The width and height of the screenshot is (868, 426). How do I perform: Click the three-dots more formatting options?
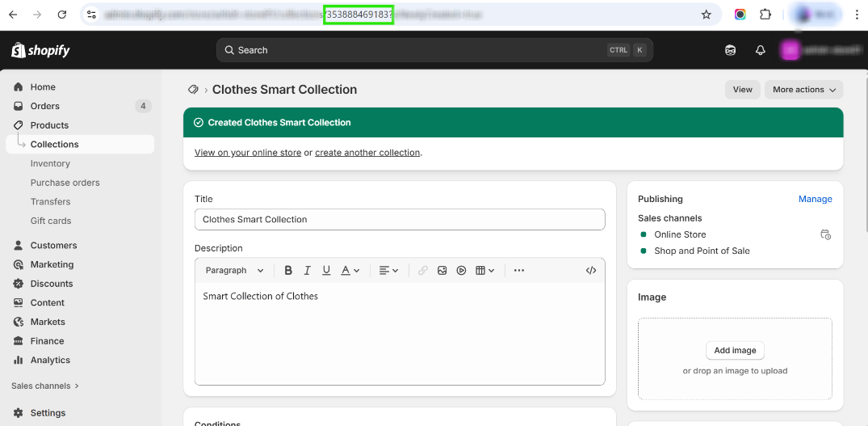click(x=519, y=271)
